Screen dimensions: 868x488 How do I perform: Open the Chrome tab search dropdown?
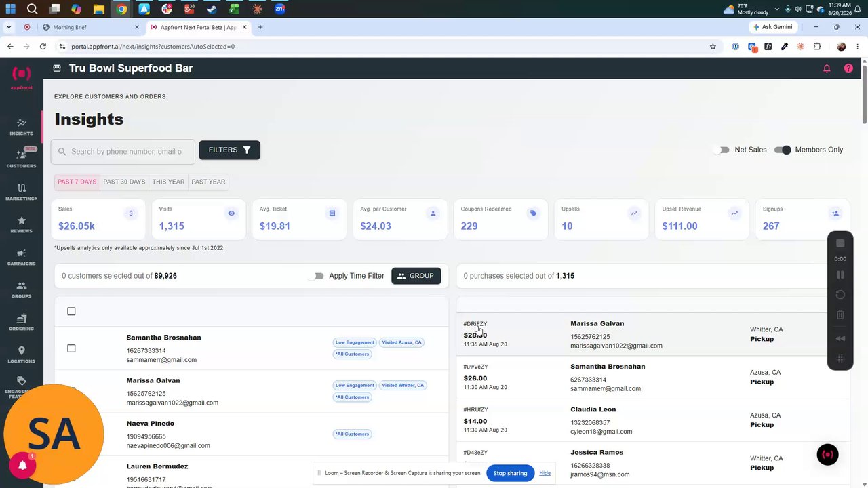tap(9, 27)
